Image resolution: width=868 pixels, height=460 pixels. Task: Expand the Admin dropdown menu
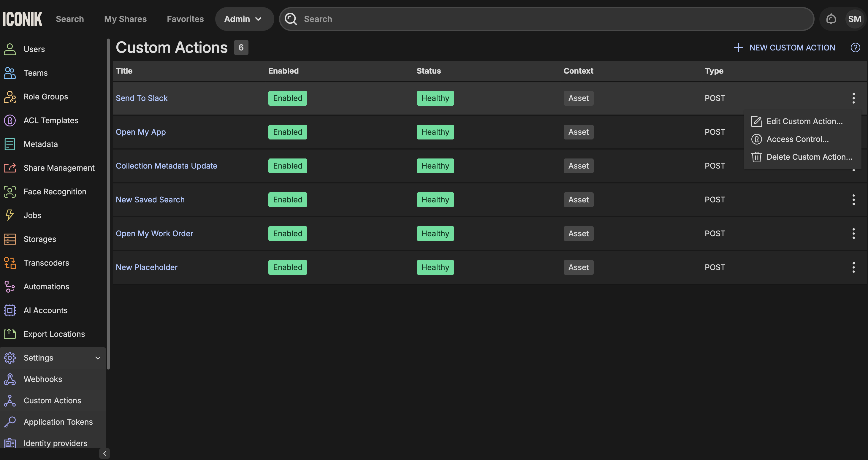point(243,19)
